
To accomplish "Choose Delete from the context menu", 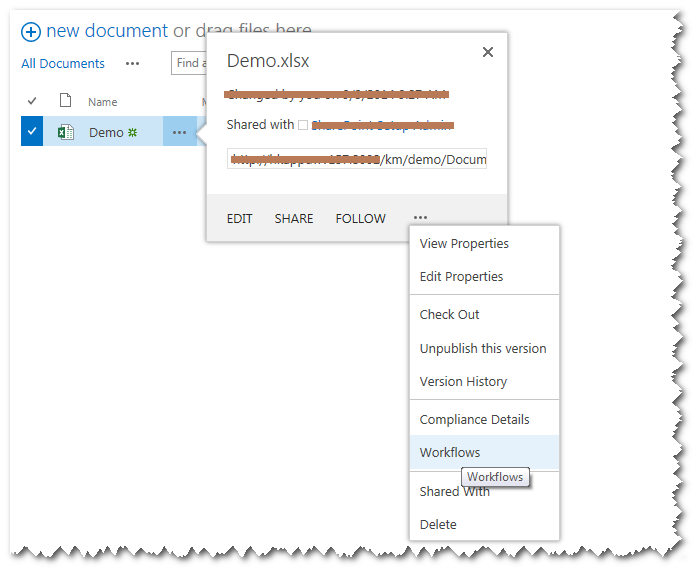I will coord(484,524).
